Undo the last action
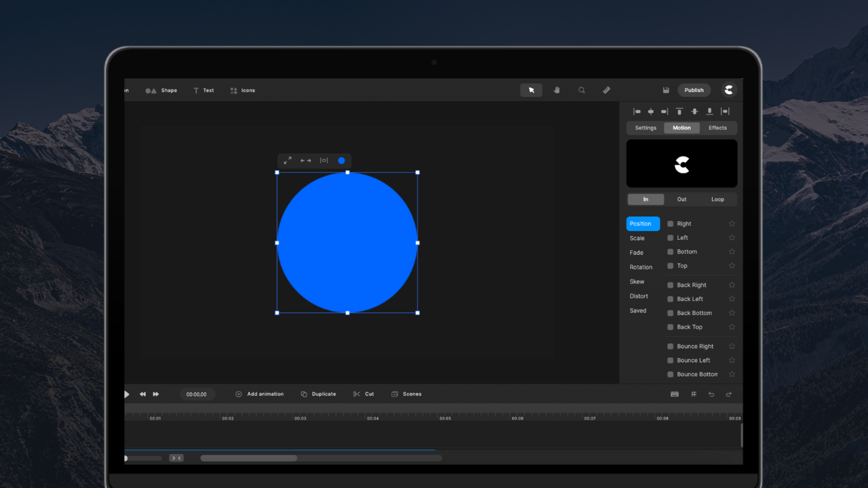The width and height of the screenshot is (868, 488). pyautogui.click(x=711, y=394)
